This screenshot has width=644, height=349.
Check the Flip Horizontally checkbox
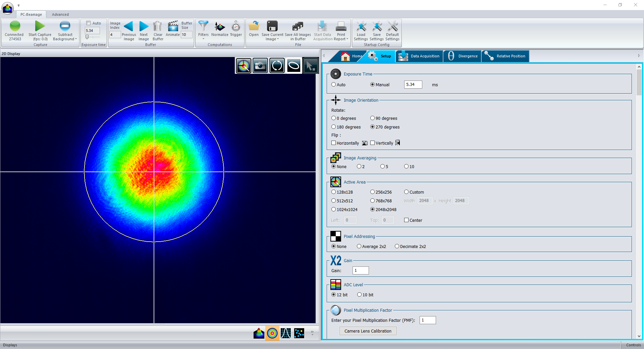pos(334,143)
